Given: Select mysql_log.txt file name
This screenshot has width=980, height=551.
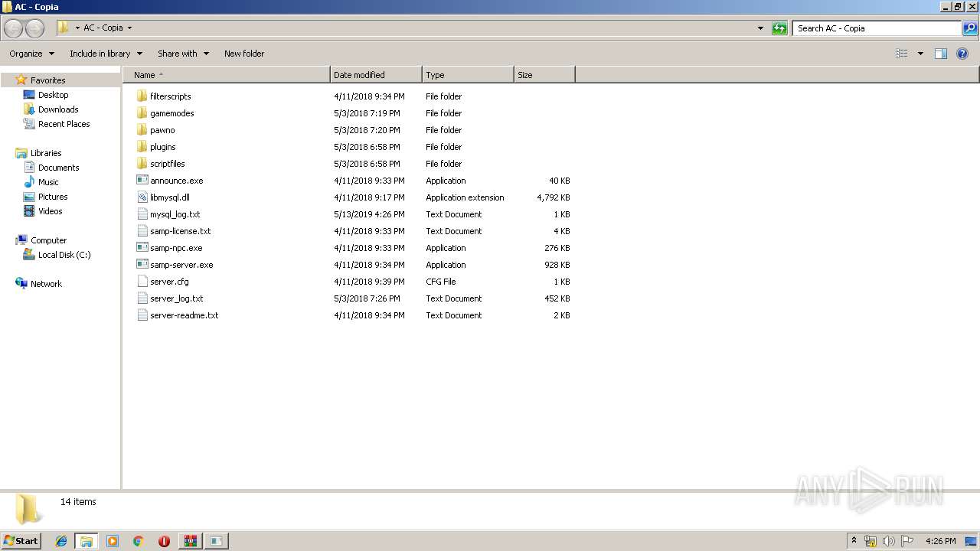Looking at the screenshot, I should [175, 214].
